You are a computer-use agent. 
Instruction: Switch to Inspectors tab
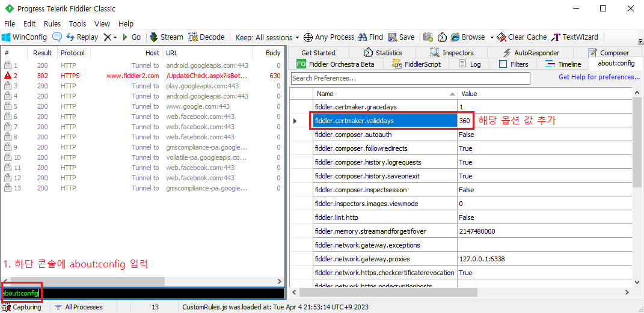(452, 53)
